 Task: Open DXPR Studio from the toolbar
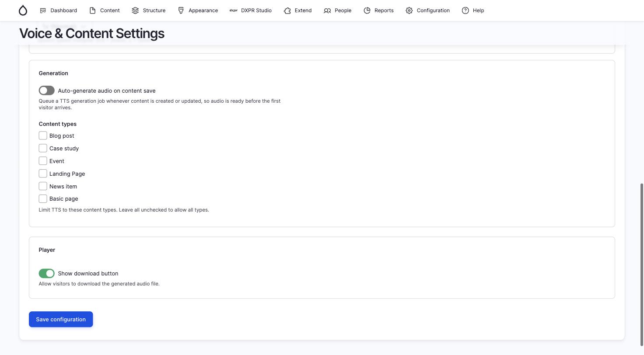pos(251,10)
